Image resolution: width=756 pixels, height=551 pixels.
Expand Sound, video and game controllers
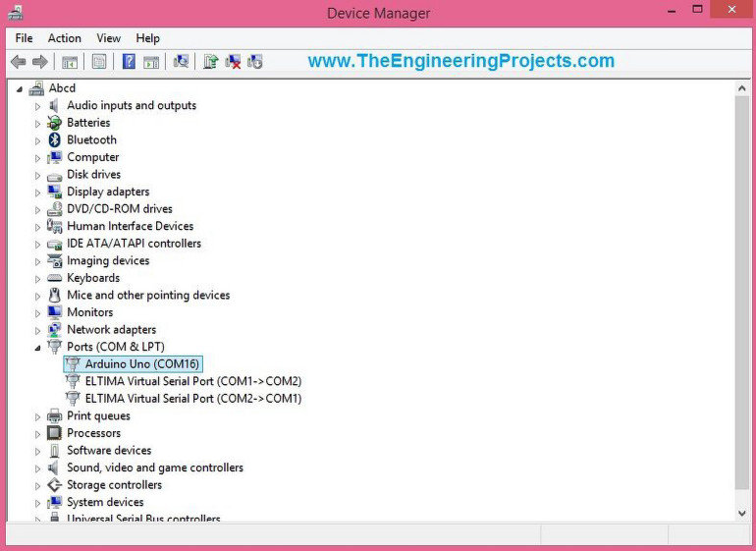38,468
